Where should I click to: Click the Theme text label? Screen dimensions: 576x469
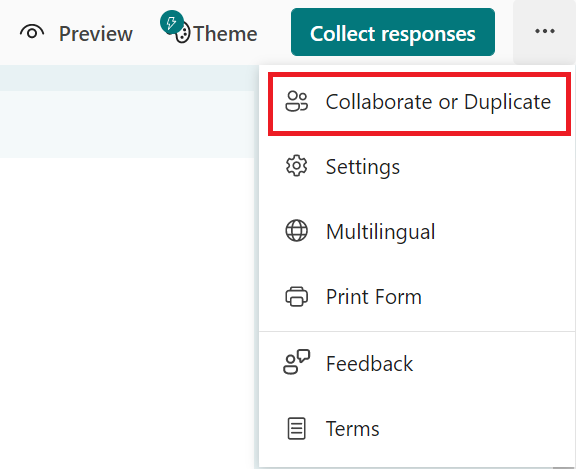[225, 34]
